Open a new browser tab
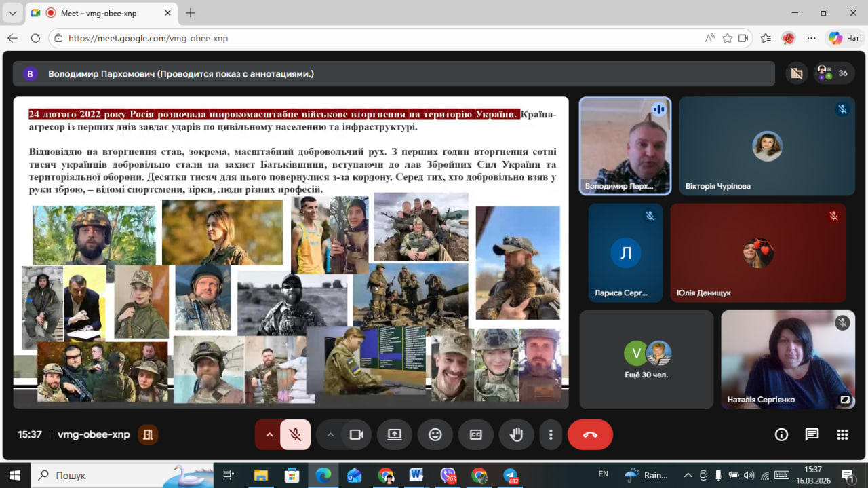The image size is (868, 488). click(x=191, y=13)
